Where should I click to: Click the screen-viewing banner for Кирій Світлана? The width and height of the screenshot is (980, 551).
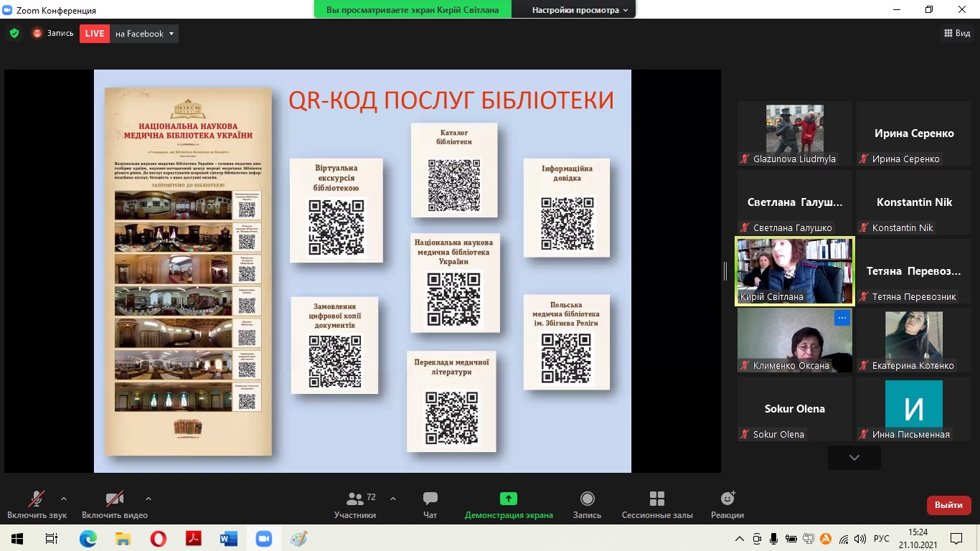click(413, 10)
